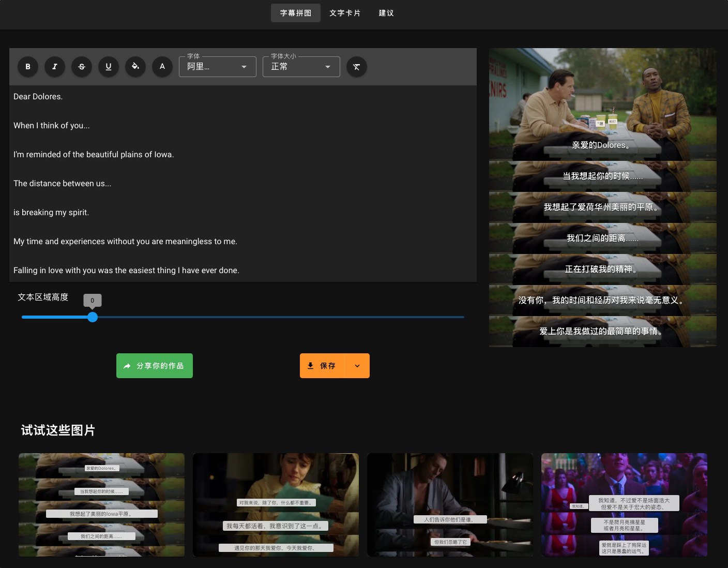Click the line 'Falling in love with you...'
Image resolution: width=728 pixels, height=568 pixels.
click(126, 271)
